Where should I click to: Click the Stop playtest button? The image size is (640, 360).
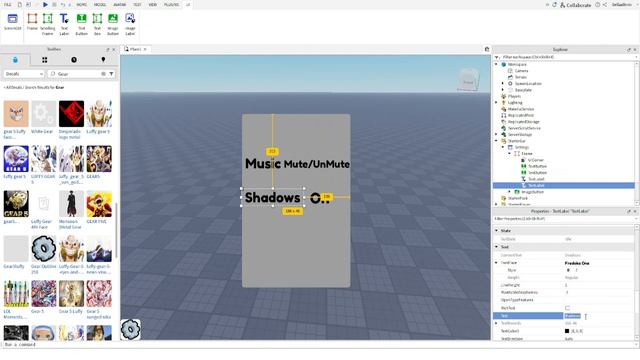coord(54,4)
